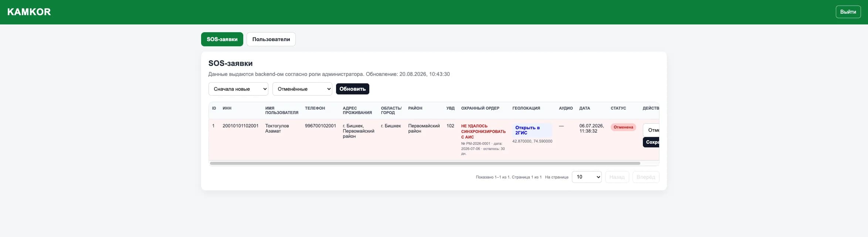Click НЕ УДАЛОСЬ СИНХРОНИЗИРОВАТЬ С АИС message
Screen dimensions: 868x237
(483, 131)
